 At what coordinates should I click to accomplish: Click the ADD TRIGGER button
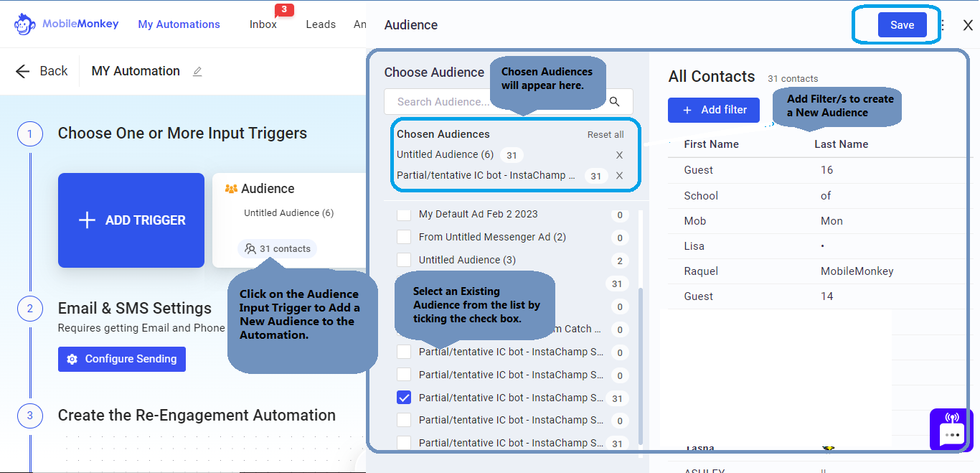(131, 220)
